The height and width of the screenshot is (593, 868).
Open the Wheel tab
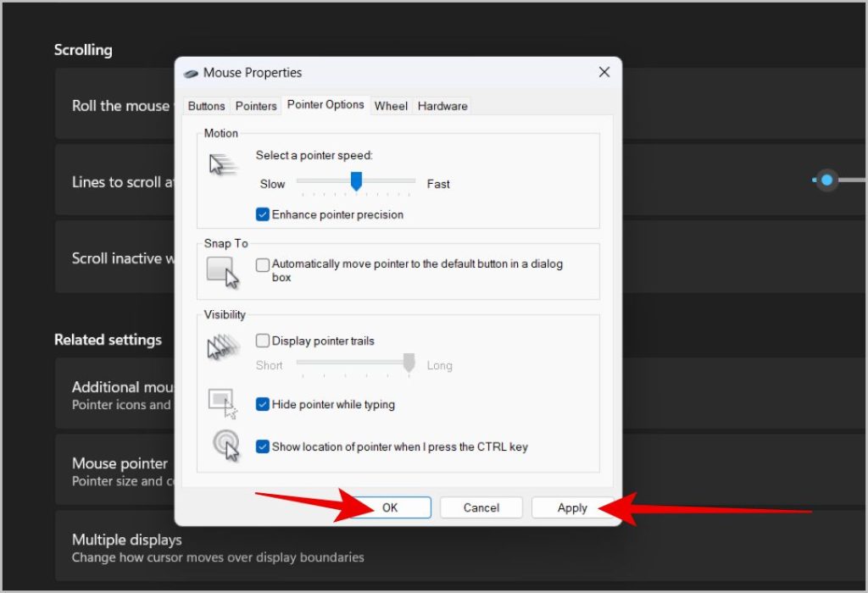(391, 106)
